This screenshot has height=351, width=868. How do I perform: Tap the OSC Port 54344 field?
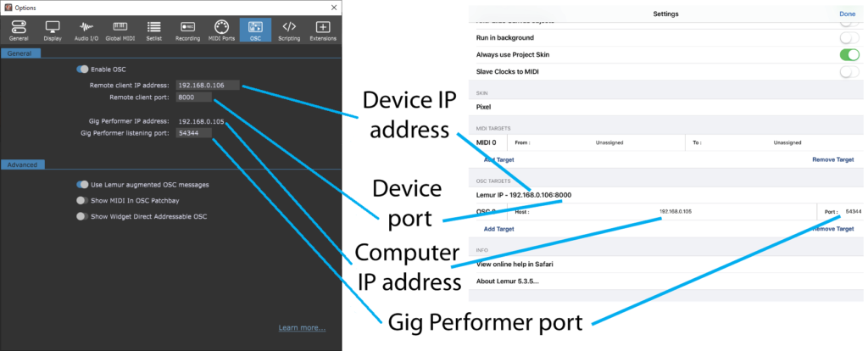(x=840, y=211)
